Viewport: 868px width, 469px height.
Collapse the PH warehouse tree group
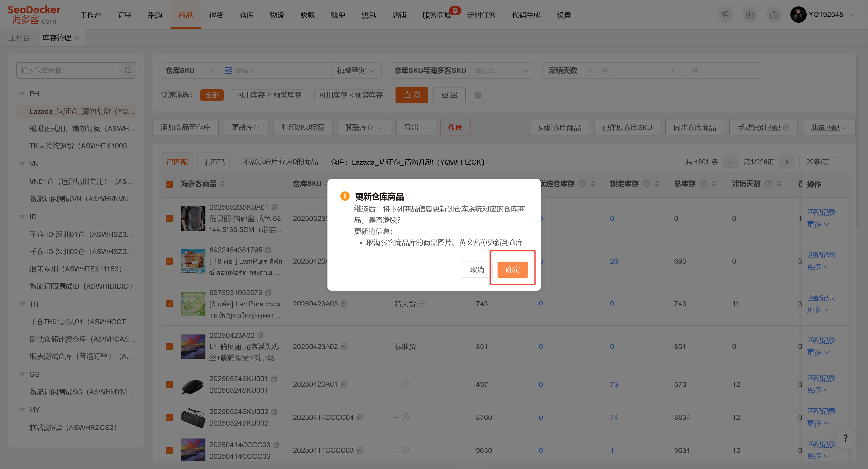point(22,94)
